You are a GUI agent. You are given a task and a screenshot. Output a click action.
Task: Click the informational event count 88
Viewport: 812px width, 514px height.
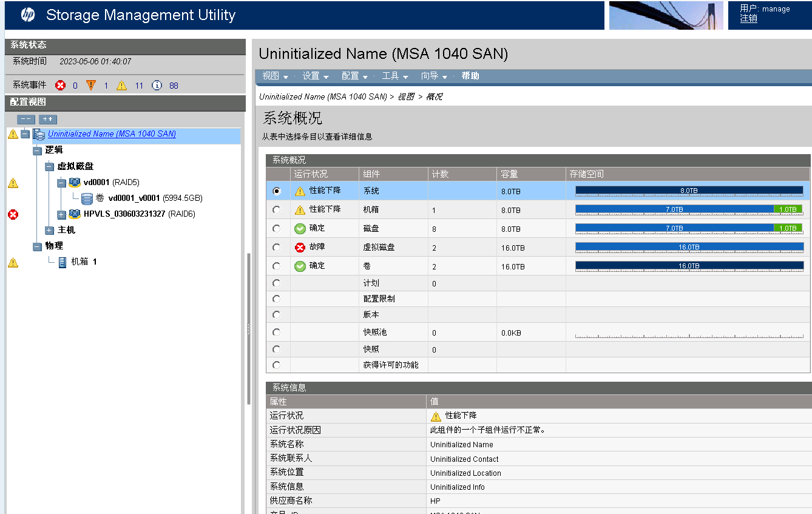tap(174, 86)
